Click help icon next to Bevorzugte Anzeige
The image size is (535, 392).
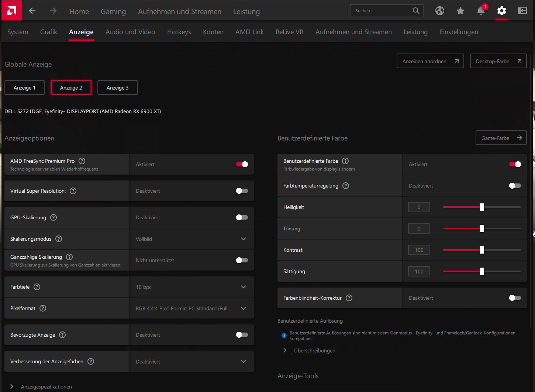(62, 335)
